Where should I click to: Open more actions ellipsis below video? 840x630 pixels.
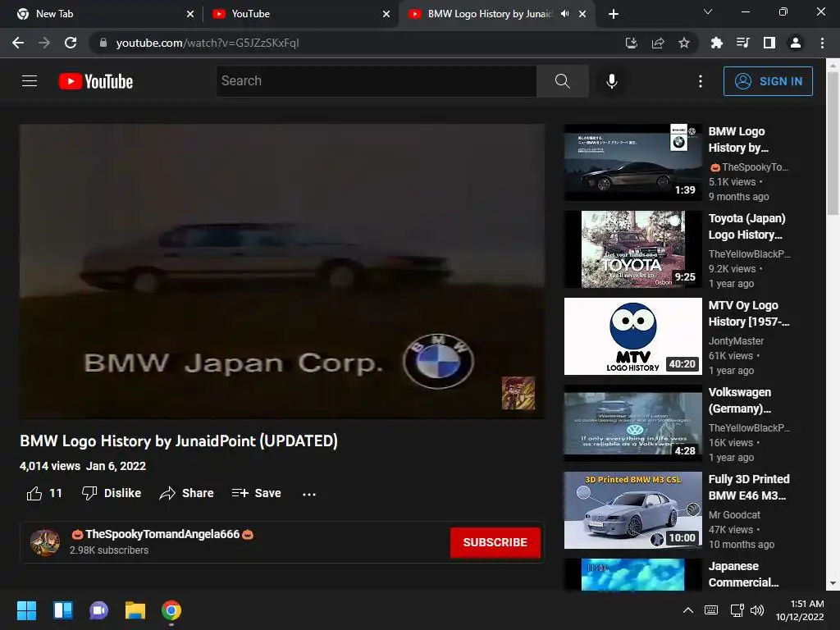(309, 494)
